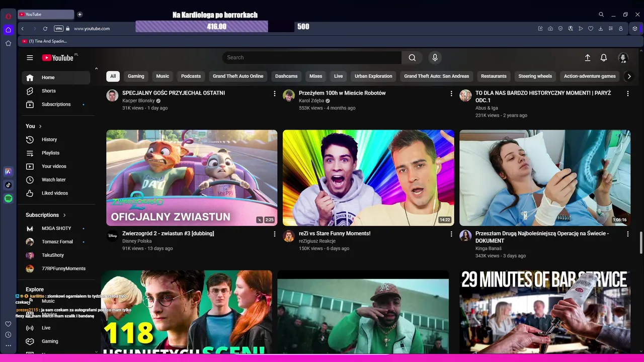Go back in browser
644x362 pixels.
point(23,29)
